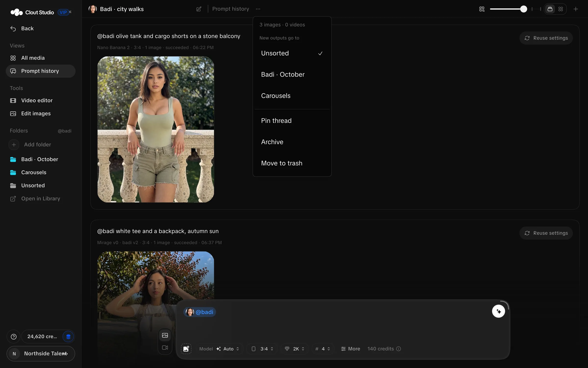
Task: Select Unsorted as output destination
Action: coord(292,53)
